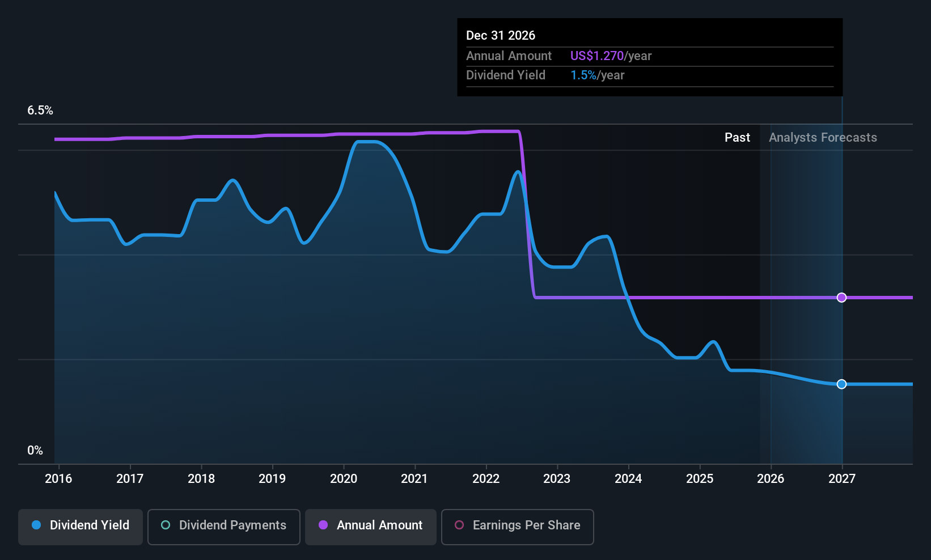Click the purple Annual Amount legend dot
Image resolution: width=931 pixels, height=560 pixels.
click(323, 525)
